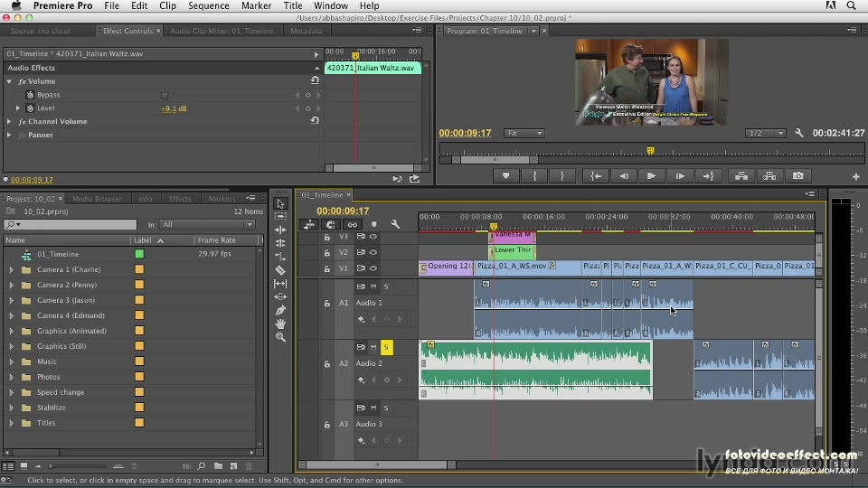
Task: Toggle the Bypass checkbox
Action: 165,95
